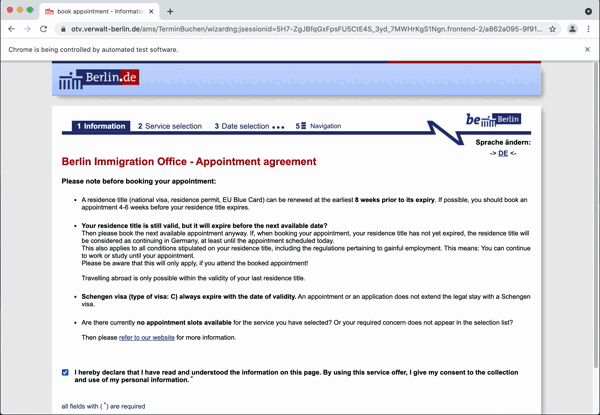Bookmark page with star icon

[553, 29]
